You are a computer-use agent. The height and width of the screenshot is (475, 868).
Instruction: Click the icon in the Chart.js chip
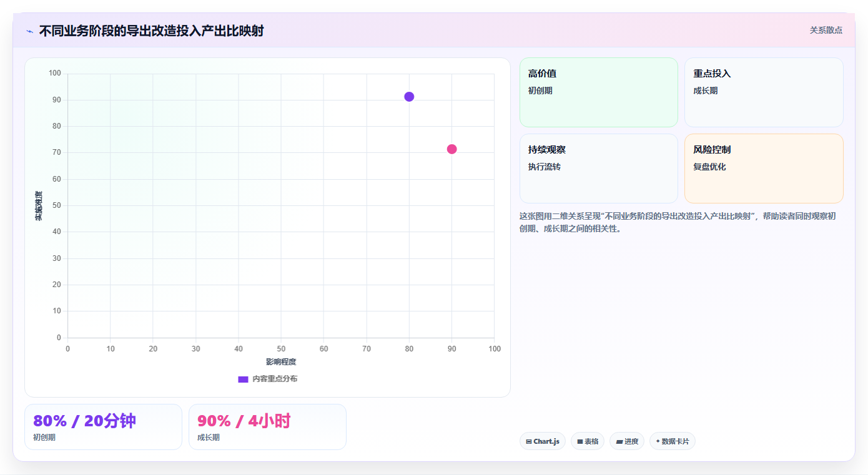529,441
